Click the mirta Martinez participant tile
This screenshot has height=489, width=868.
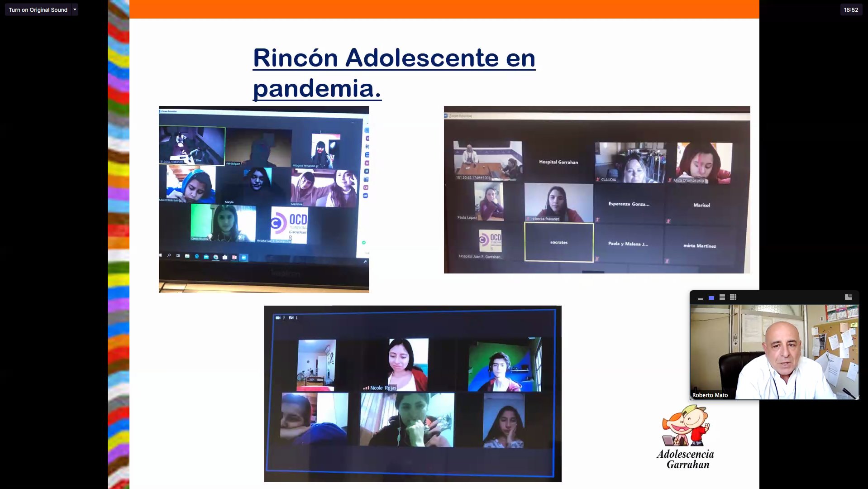pos(700,246)
